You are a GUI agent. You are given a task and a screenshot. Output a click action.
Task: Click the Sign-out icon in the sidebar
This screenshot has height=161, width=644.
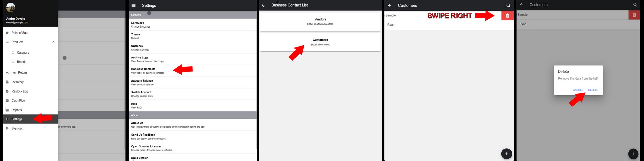pyautogui.click(x=7, y=129)
